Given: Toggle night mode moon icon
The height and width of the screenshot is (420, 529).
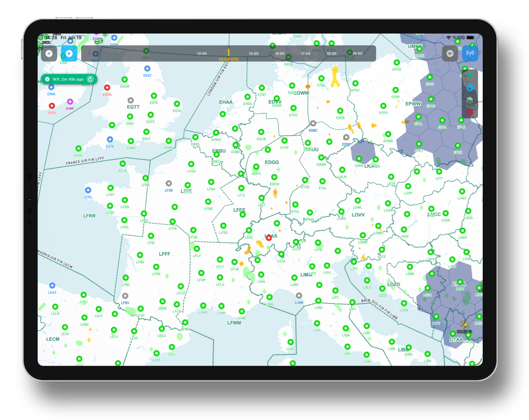Looking at the screenshot, I should (470, 88).
